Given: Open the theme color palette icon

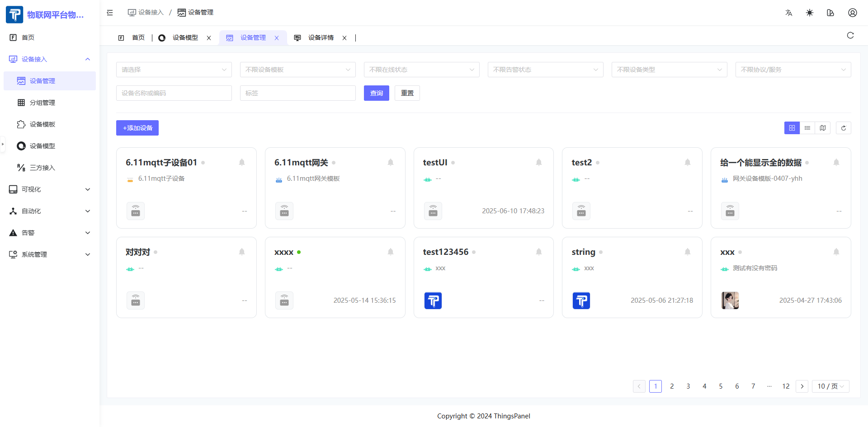Looking at the screenshot, I should click(830, 13).
